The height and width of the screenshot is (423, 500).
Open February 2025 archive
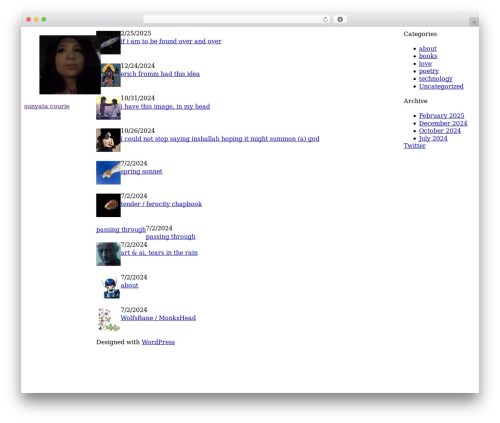click(441, 116)
